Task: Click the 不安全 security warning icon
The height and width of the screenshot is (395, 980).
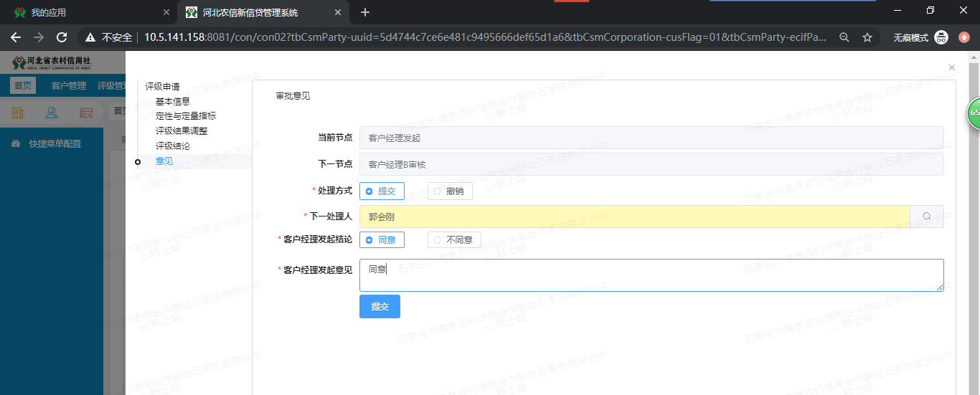Action: point(91,37)
